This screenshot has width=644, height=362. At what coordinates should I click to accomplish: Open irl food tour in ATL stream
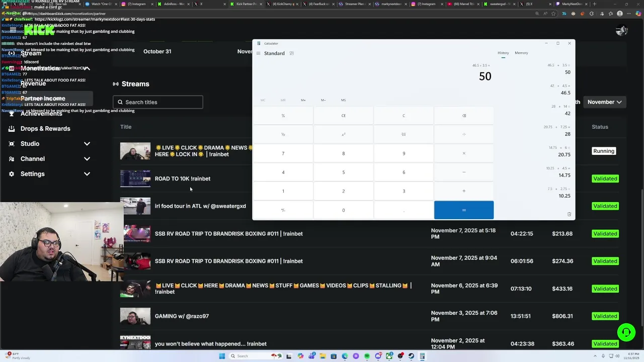click(200, 206)
